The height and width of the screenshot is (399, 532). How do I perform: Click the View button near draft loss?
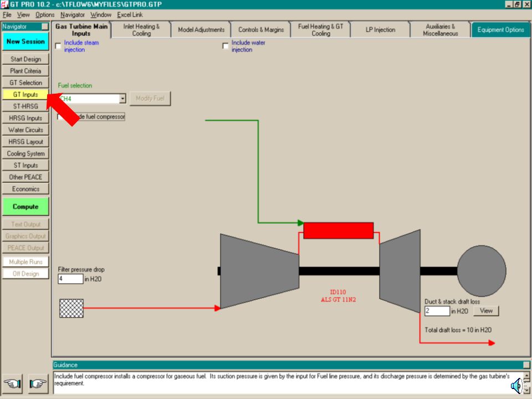(486, 311)
